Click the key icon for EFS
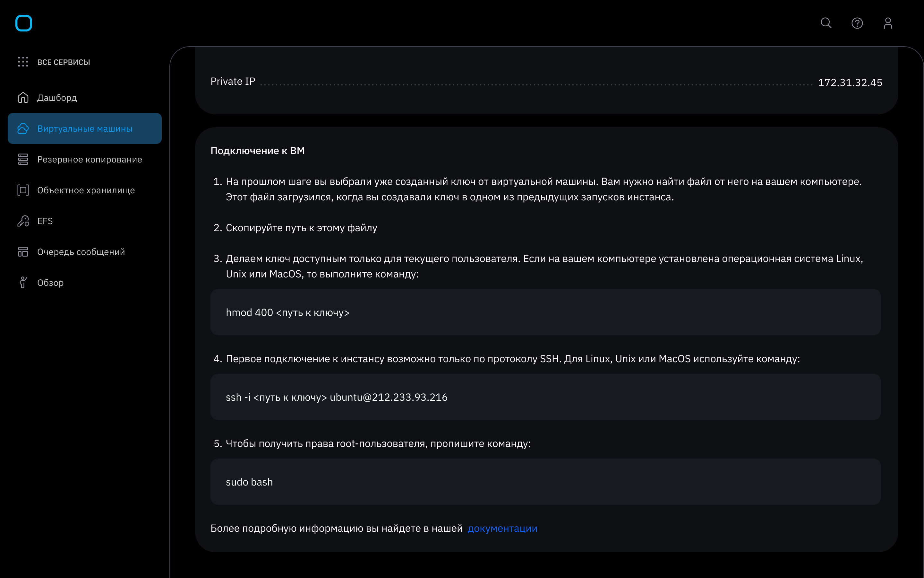The height and width of the screenshot is (578, 924). point(23,221)
